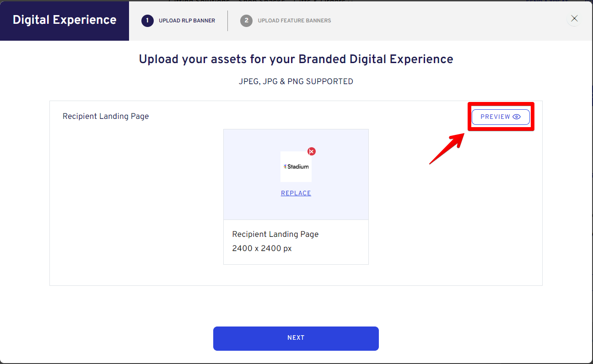
Task: Close the Digital Experience dialog
Action: tap(574, 19)
